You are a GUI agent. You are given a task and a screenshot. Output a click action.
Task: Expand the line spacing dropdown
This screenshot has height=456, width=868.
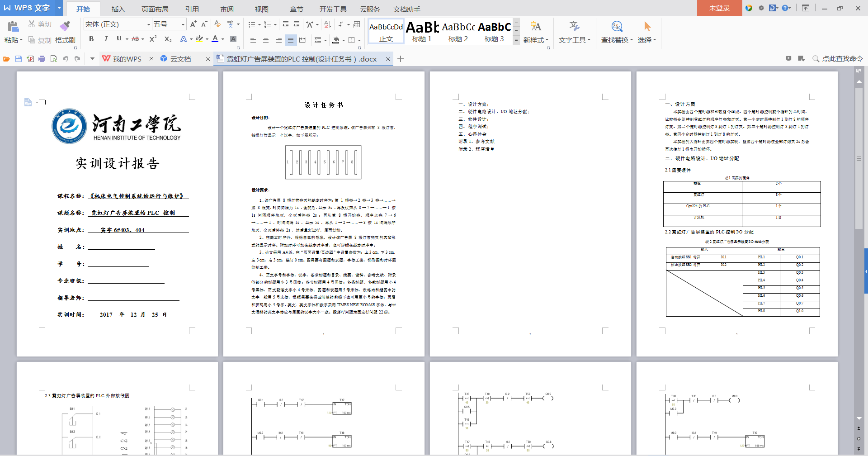[x=325, y=40]
